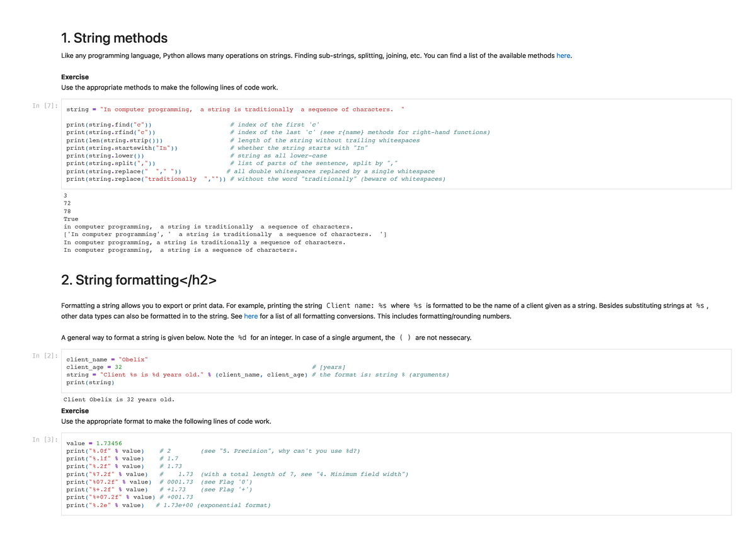Viewport: 756px width, 534px height.
Task: Open the 'here' link for available string methods
Action: coord(563,55)
